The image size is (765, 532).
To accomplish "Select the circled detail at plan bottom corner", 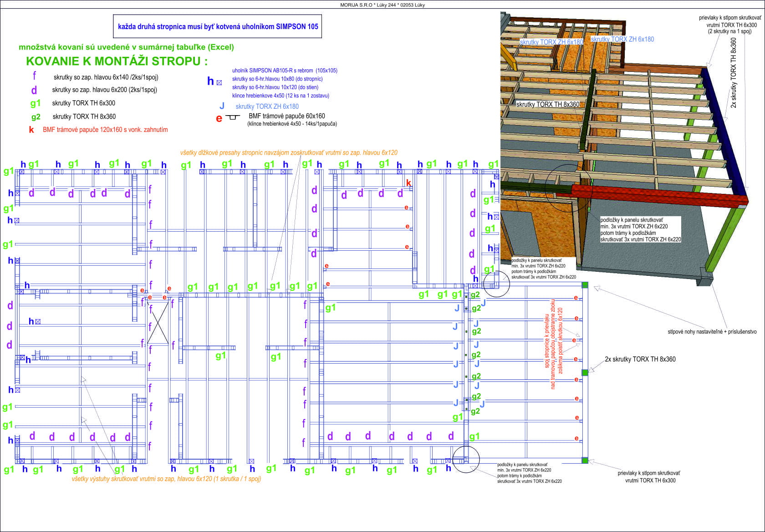I will click(466, 459).
